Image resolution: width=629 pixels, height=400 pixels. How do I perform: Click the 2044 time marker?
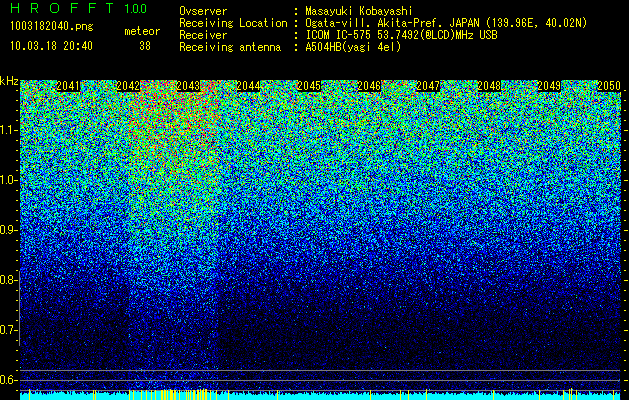(248, 86)
